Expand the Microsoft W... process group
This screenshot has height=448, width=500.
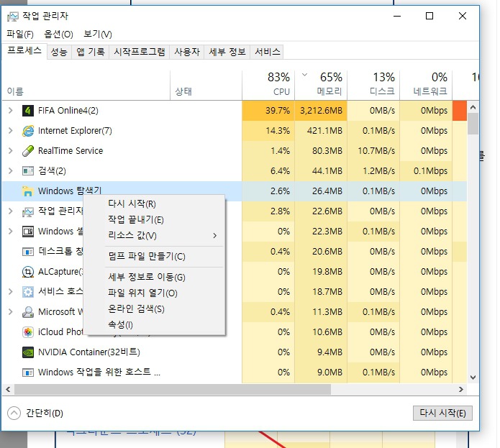point(11,312)
